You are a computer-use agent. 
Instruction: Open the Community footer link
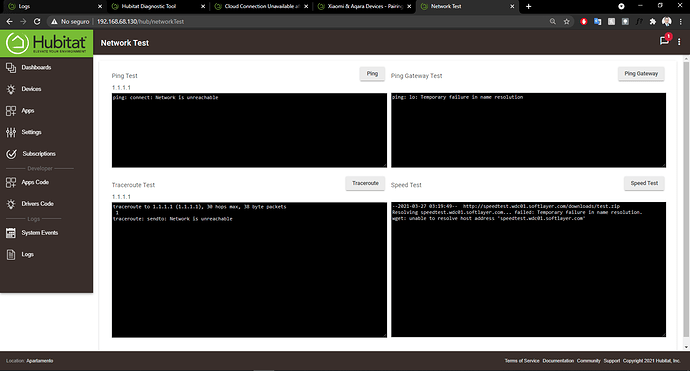coord(589,361)
